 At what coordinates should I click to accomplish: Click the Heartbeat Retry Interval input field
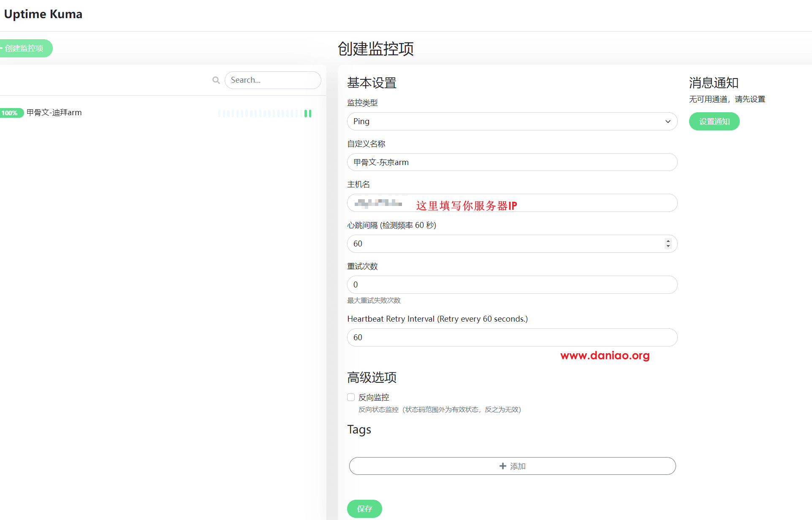coord(512,338)
